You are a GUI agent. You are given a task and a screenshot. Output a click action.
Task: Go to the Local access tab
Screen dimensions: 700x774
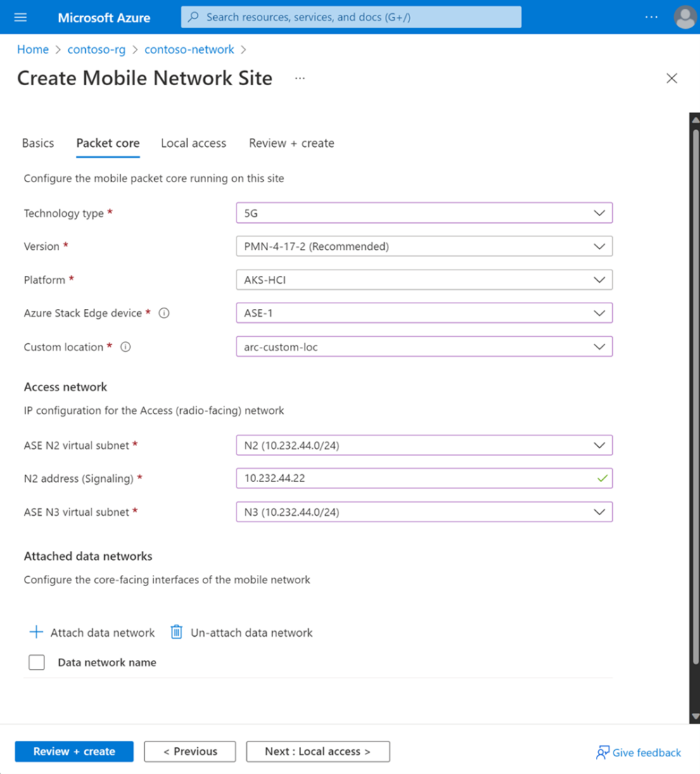193,143
